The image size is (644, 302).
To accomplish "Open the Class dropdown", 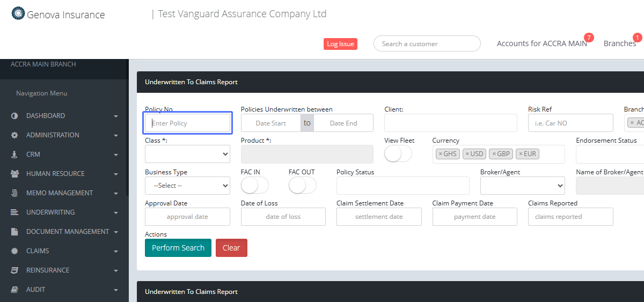I will click(x=187, y=154).
